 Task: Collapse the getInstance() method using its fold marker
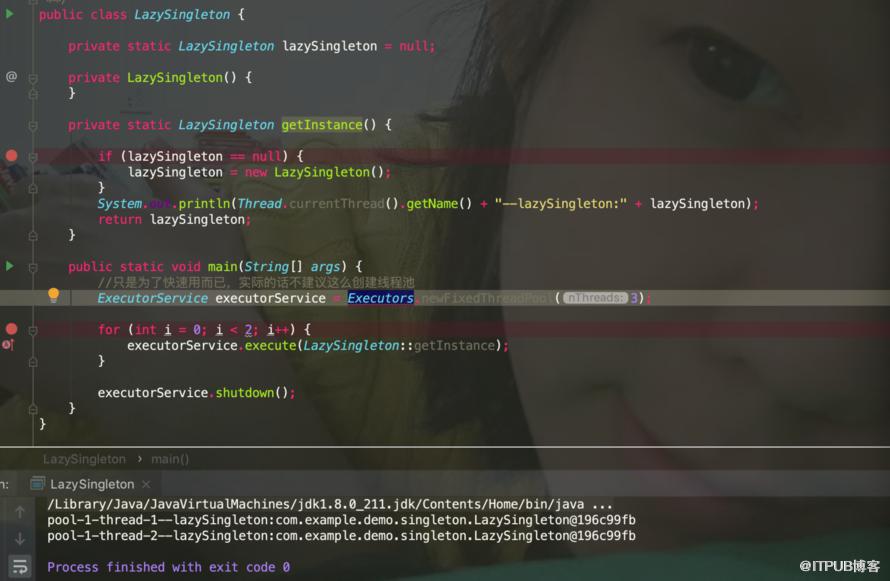pos(33,125)
